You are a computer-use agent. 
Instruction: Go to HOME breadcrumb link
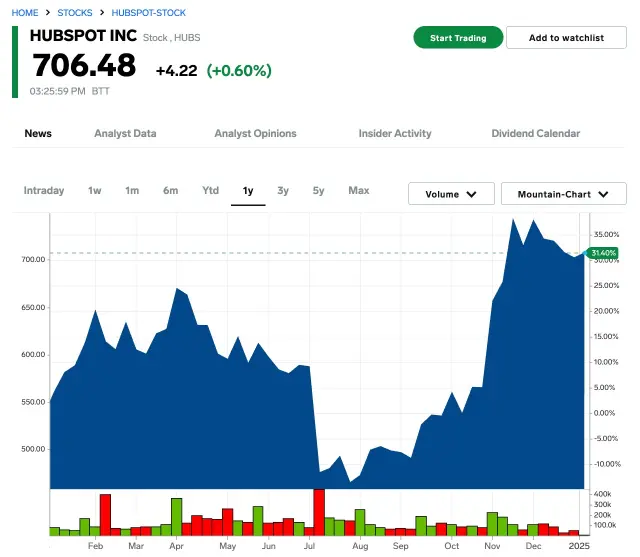point(25,13)
